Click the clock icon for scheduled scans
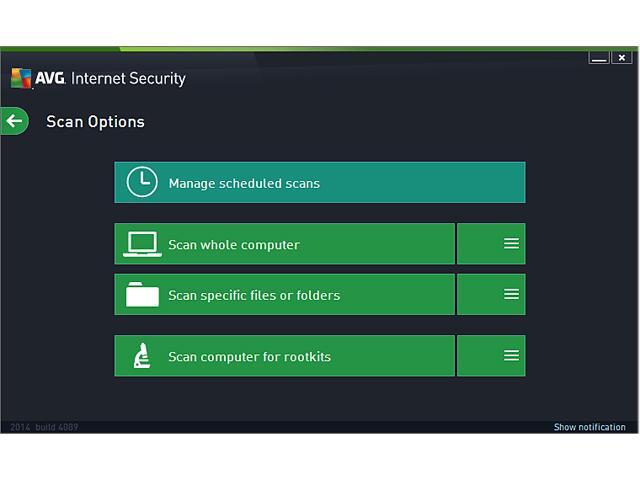The height and width of the screenshot is (480, 640). (142, 183)
